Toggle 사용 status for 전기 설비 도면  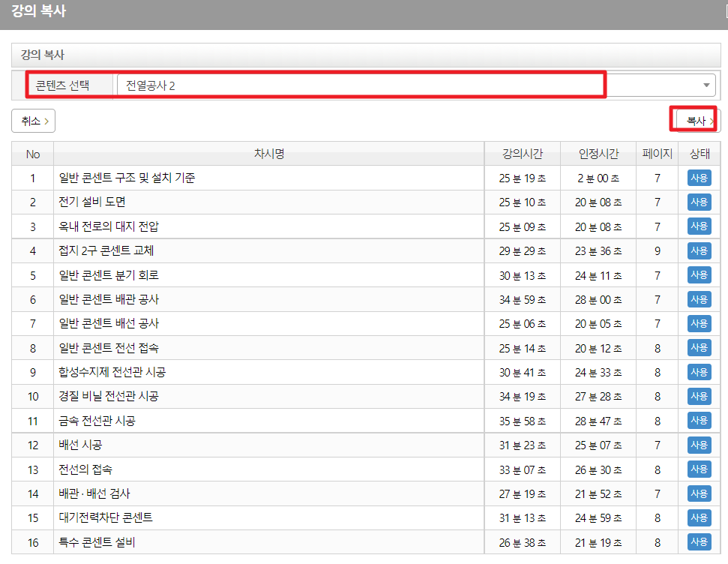(699, 202)
